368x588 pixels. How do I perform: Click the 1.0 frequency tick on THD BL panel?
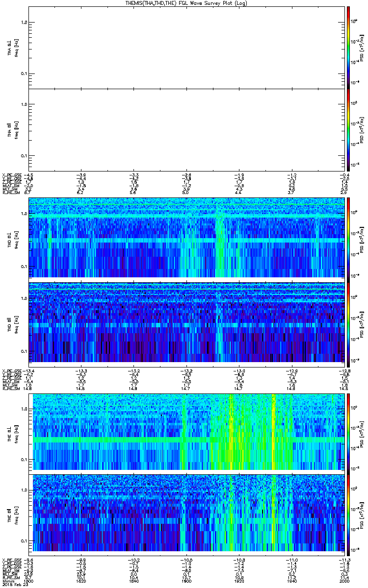click(25, 214)
